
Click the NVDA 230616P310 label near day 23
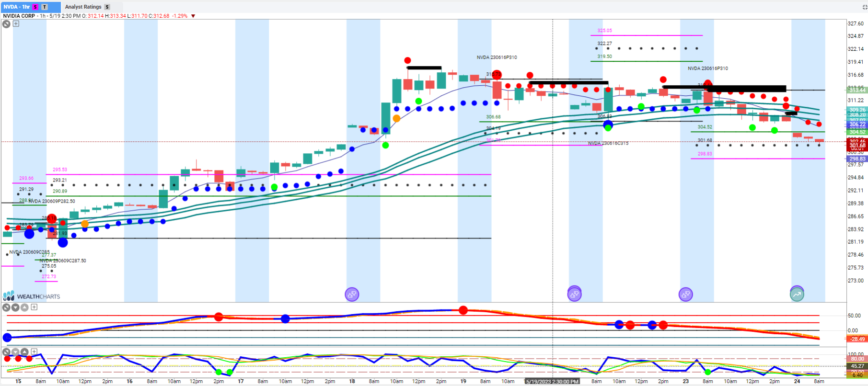tap(708, 68)
